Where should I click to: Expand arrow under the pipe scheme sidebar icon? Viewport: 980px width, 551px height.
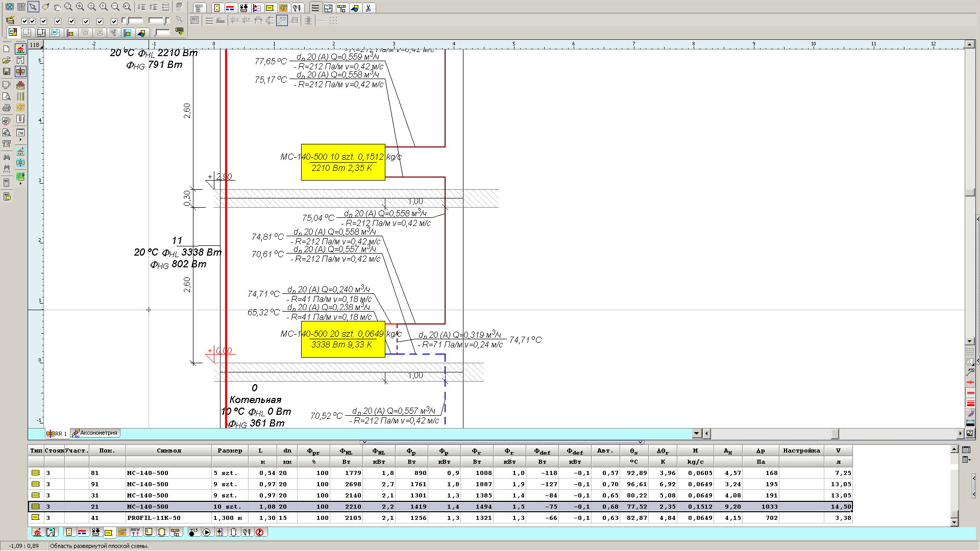20,183
